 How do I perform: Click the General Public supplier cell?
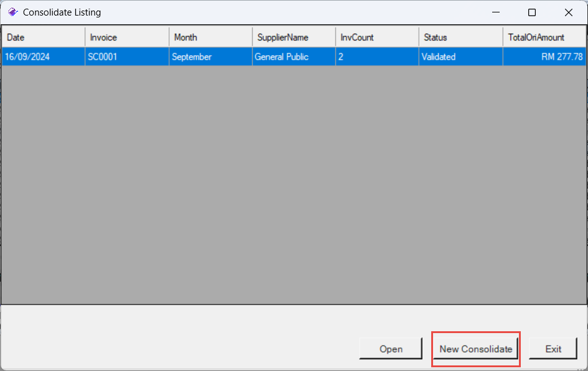tap(294, 57)
